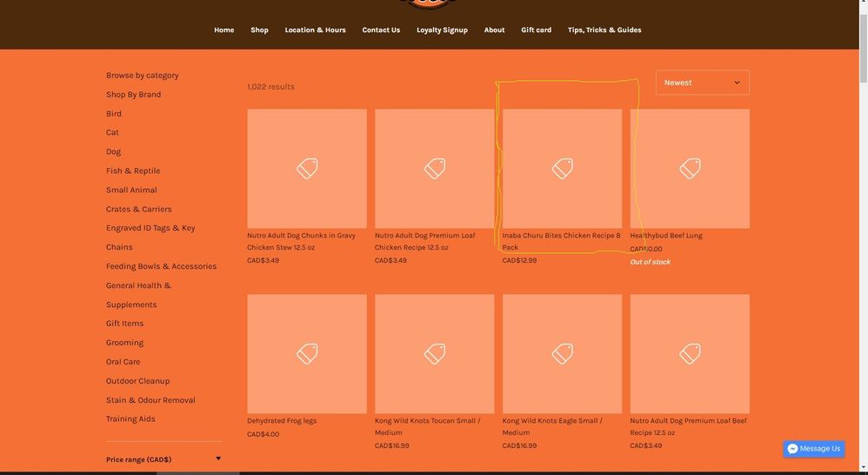Click Healthybud Beef Lung placeholder image
Screen dimensions: 868x475
(690, 169)
